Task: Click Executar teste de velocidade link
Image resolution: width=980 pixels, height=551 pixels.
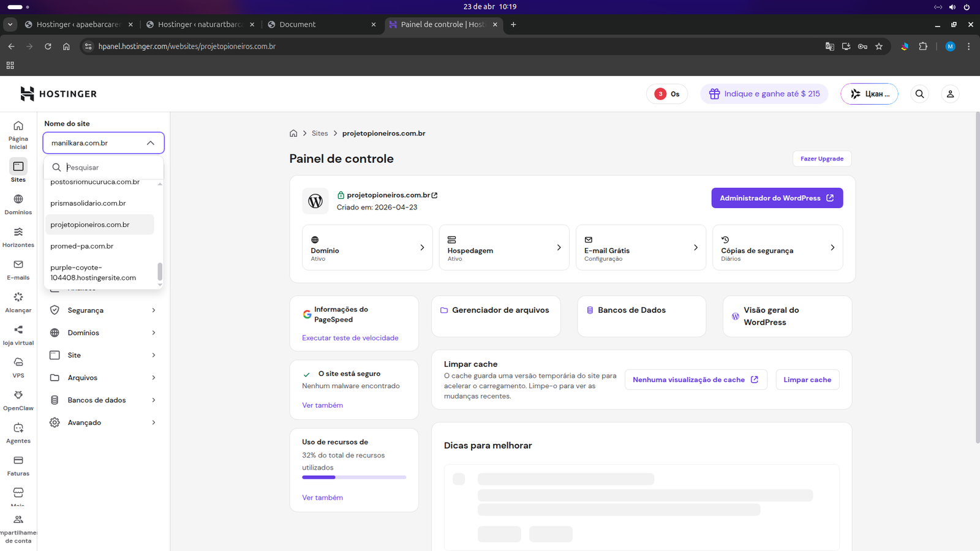Action: click(x=350, y=338)
